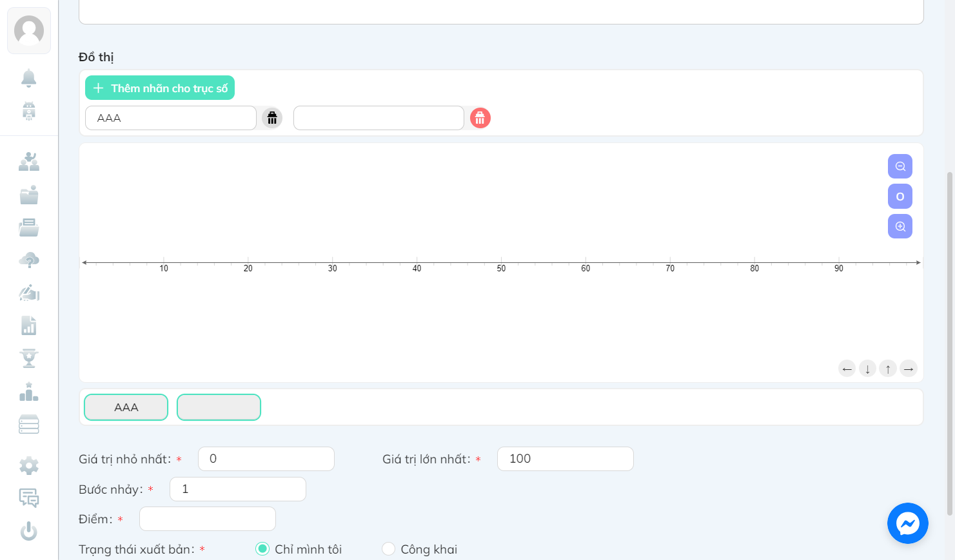This screenshot has height=560, width=955.
Task: Open the classroom group sidebar icon
Action: point(29,161)
